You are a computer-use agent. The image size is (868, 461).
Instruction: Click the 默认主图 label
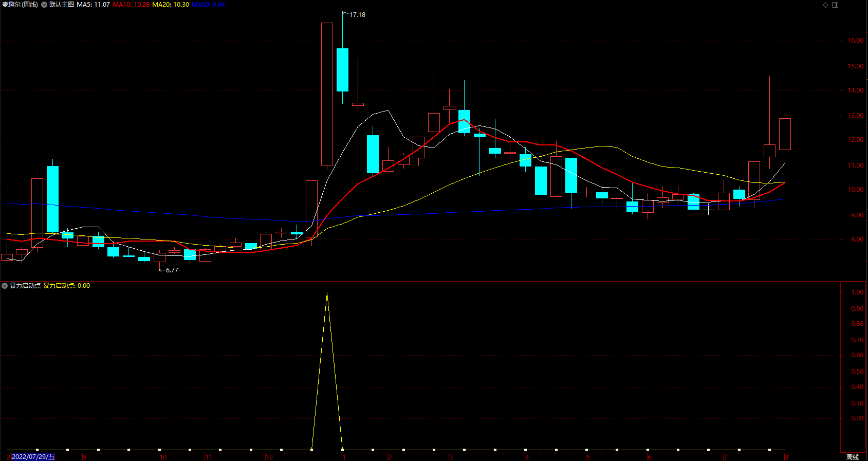(x=62, y=5)
